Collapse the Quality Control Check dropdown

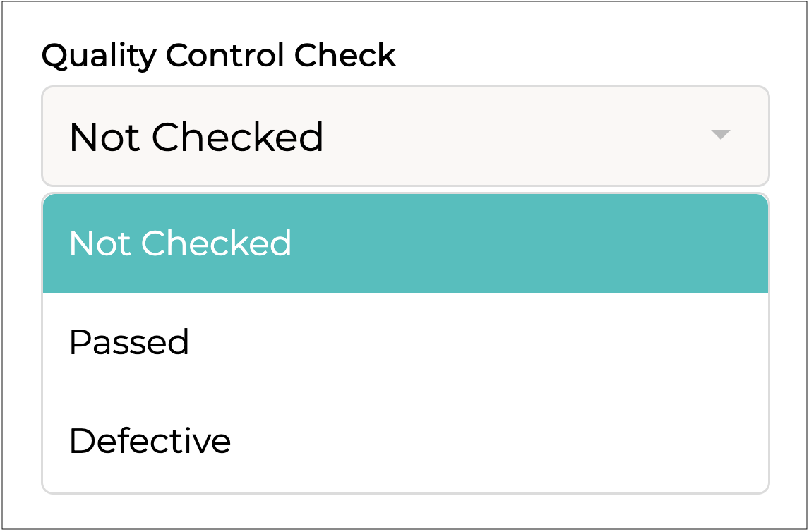(719, 135)
